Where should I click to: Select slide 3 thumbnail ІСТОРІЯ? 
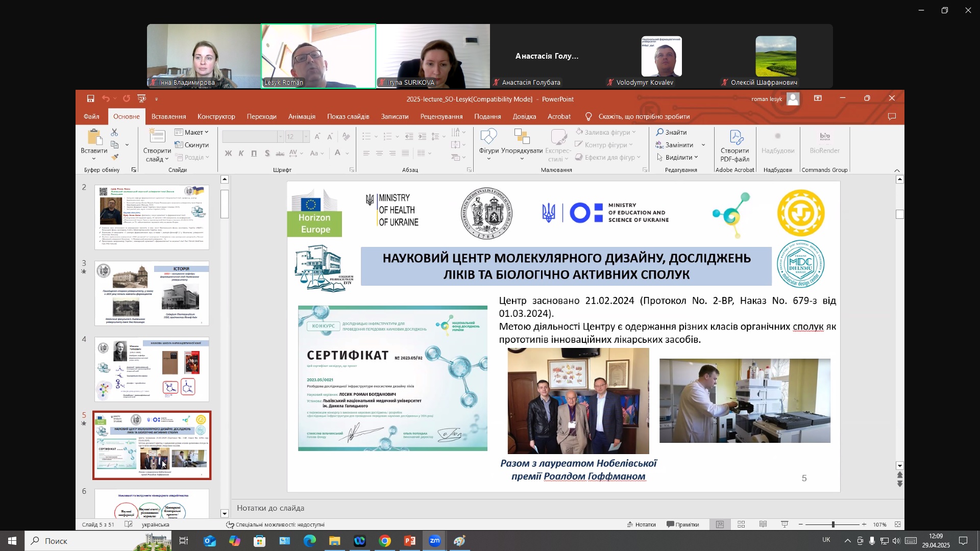coord(152,293)
